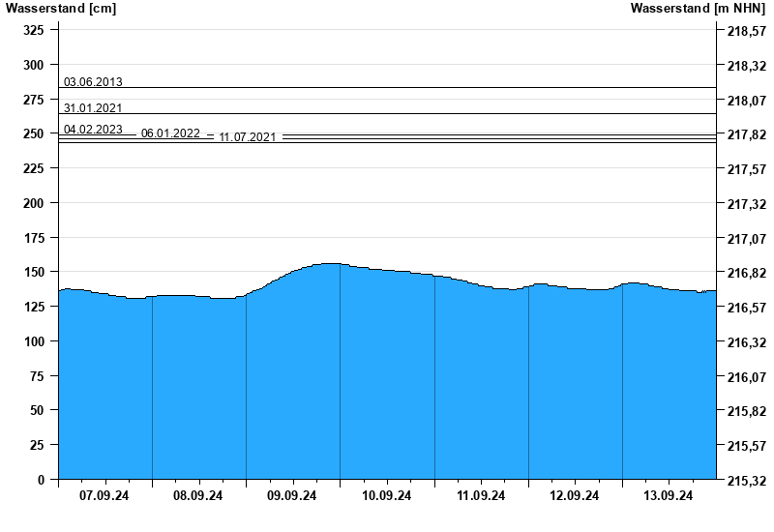Select the 217,07 value on the right axis
Screen dimensions: 774x532
[746, 239]
